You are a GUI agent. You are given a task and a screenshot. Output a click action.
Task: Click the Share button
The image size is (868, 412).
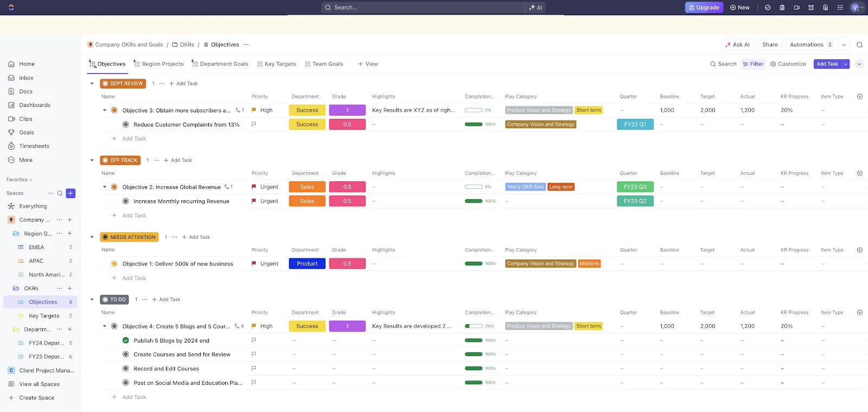click(x=770, y=45)
